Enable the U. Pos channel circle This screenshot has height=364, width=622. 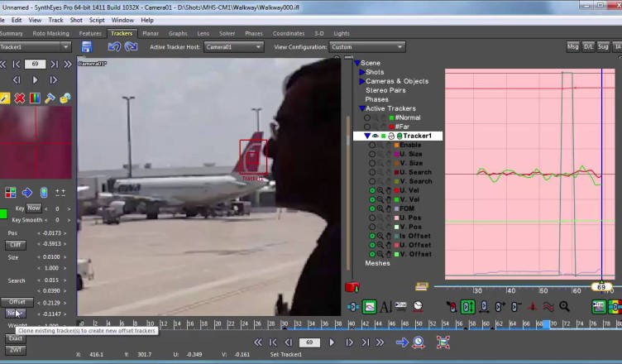[x=372, y=218]
